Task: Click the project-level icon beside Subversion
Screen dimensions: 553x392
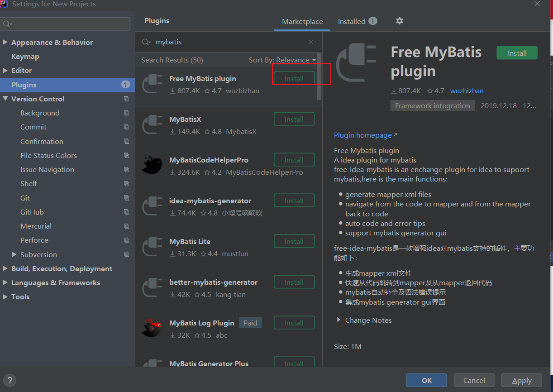Action: [126, 254]
